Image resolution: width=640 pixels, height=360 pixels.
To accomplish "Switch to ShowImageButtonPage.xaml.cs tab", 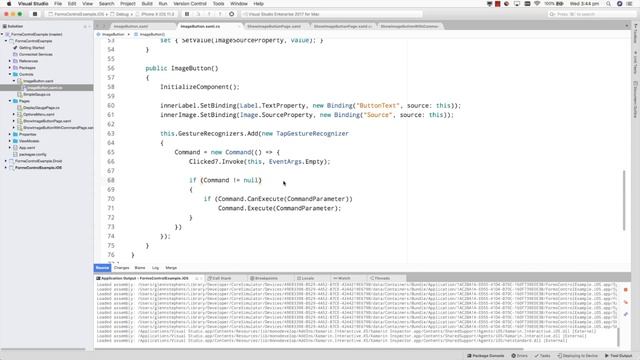I will coord(343,26).
